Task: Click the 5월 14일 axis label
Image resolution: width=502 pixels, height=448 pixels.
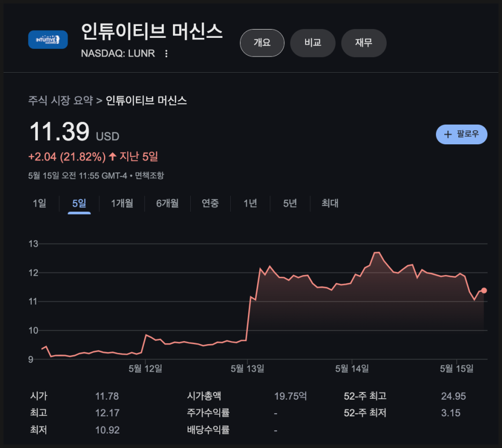Action: (x=352, y=369)
